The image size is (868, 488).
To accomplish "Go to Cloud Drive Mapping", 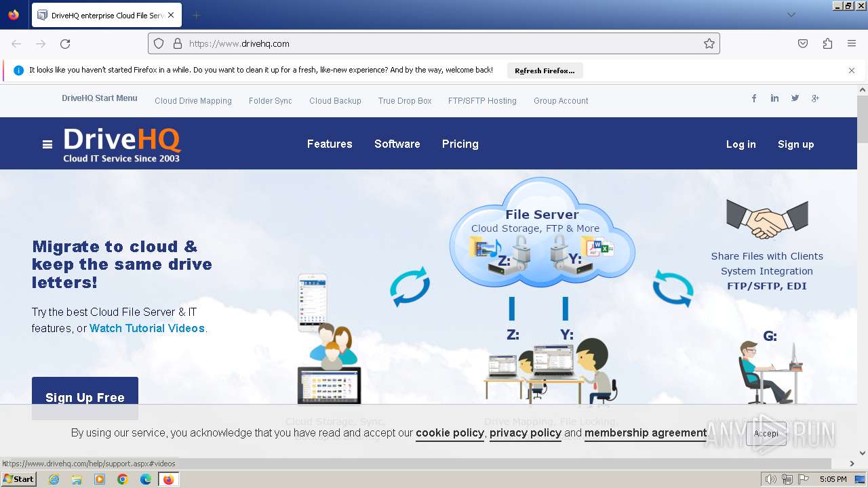I will coord(193,101).
